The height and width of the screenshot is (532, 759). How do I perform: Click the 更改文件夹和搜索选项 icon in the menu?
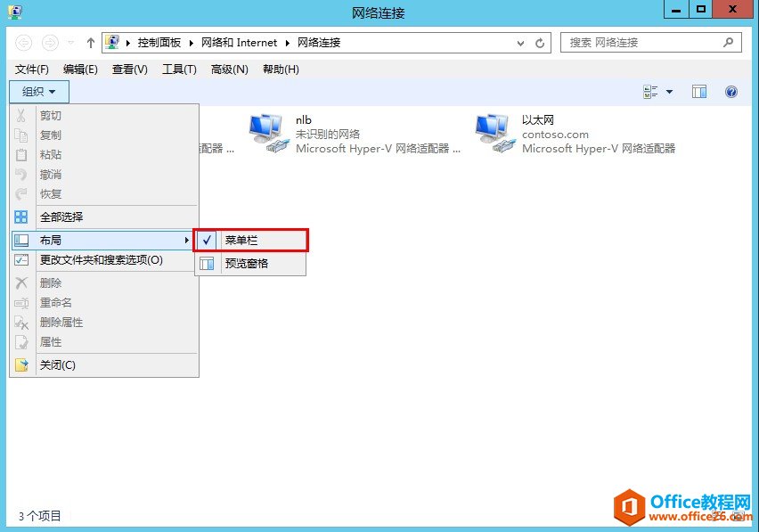click(x=22, y=259)
